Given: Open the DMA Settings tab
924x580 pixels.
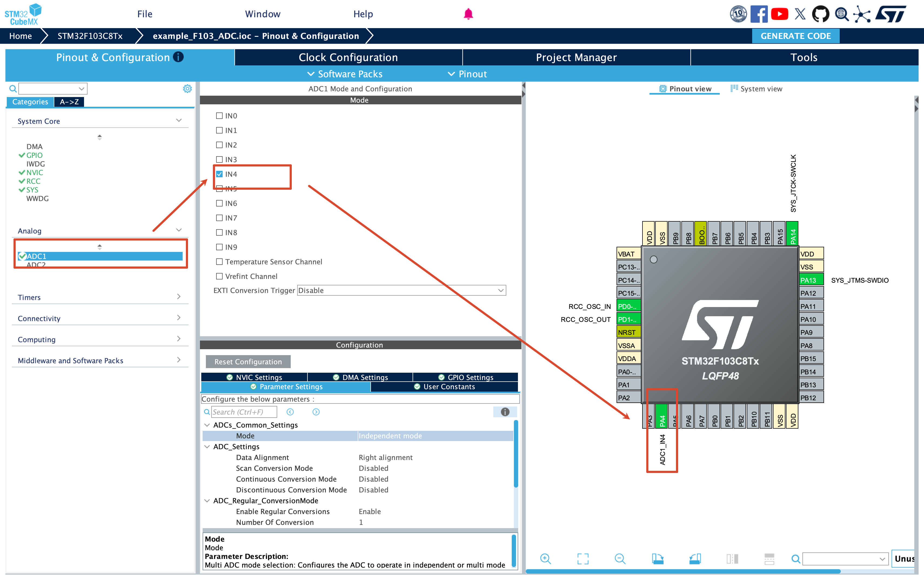Looking at the screenshot, I should [x=360, y=378].
